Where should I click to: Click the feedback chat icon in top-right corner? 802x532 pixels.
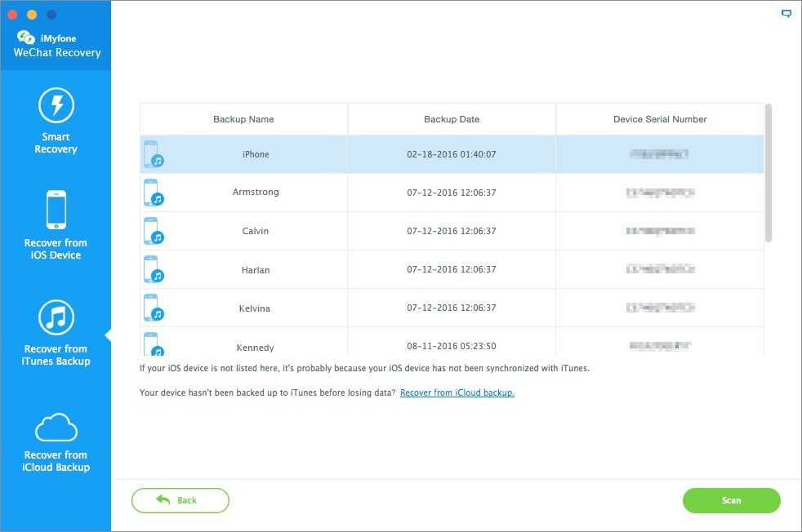pyautogui.click(x=786, y=14)
